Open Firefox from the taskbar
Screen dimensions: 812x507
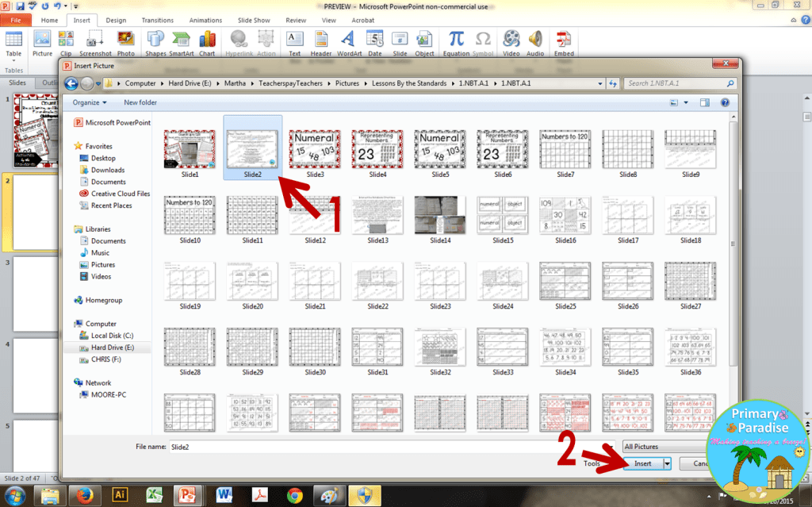[84, 496]
